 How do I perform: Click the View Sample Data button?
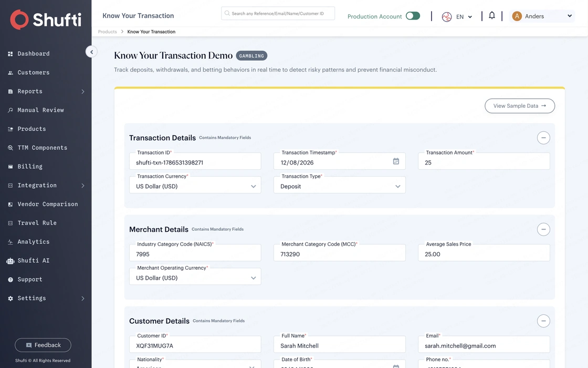520,106
